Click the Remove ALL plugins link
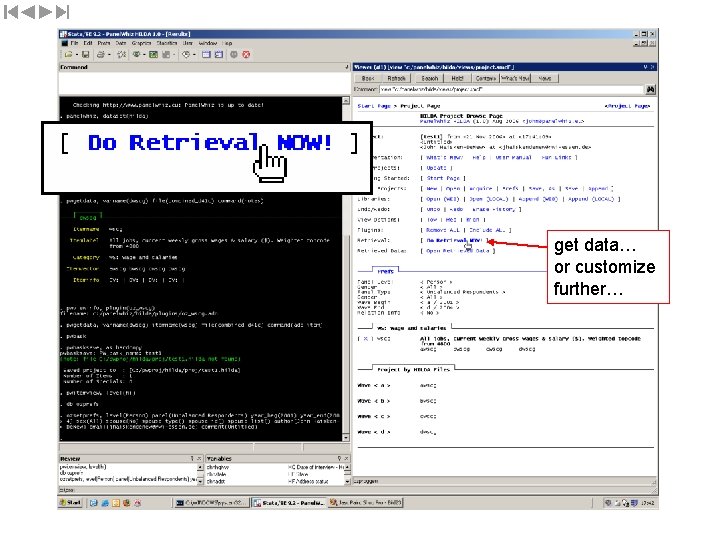Screen dimensions: 720x540 (443, 230)
